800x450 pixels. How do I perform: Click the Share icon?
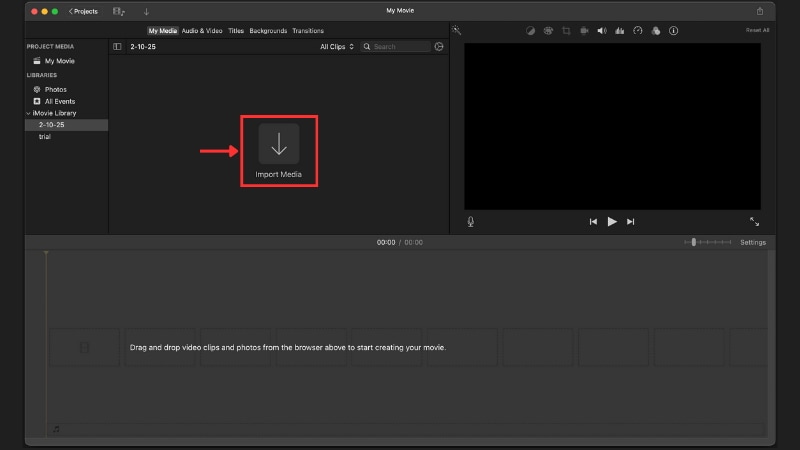coord(760,11)
